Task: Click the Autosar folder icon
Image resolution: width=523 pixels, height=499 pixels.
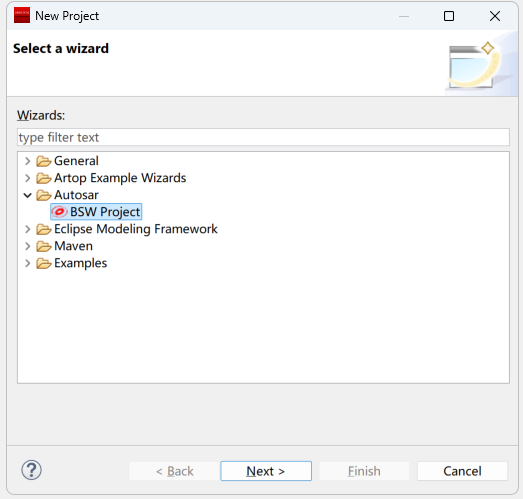Action: click(44, 195)
